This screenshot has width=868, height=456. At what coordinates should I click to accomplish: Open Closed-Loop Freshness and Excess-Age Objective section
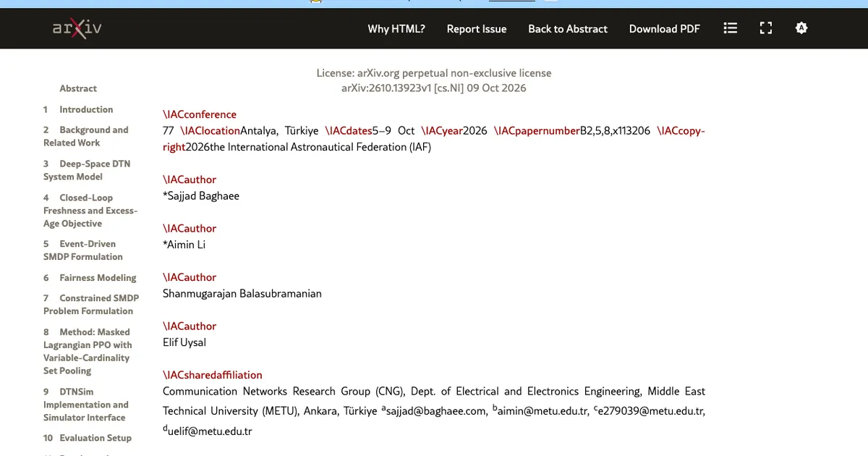pyautogui.click(x=90, y=211)
